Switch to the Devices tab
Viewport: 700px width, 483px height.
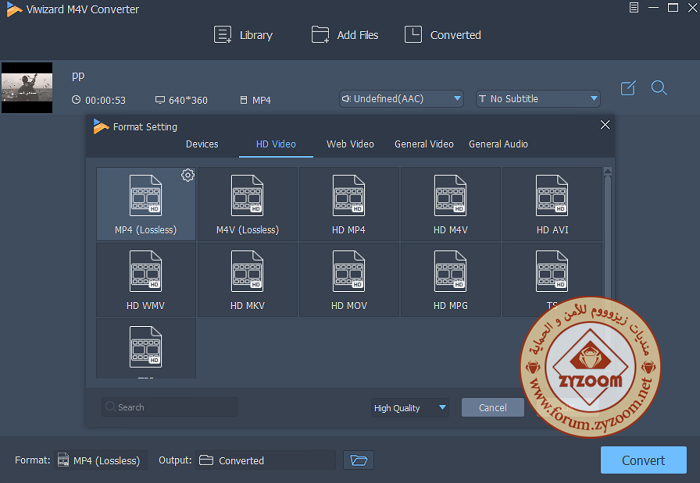(202, 144)
